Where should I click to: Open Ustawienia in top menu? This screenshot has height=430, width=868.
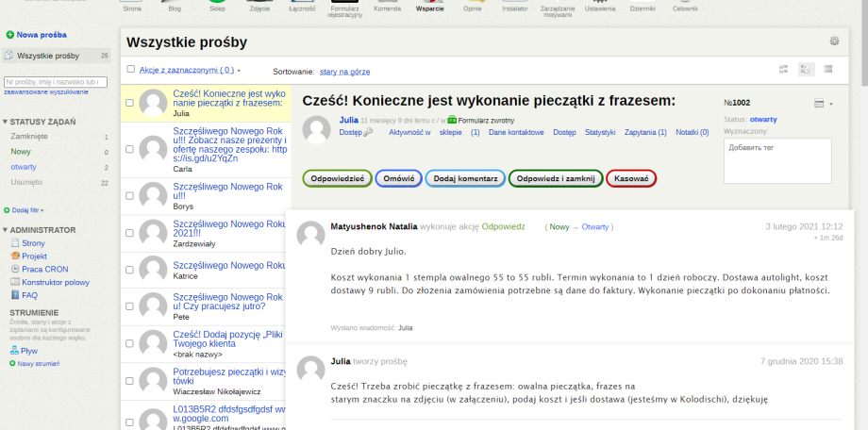point(599,7)
